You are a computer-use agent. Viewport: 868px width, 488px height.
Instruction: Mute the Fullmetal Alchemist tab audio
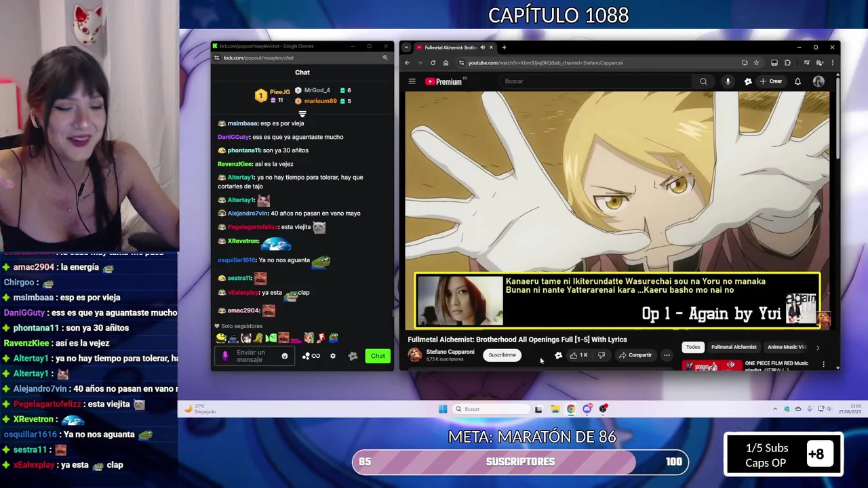(x=482, y=47)
